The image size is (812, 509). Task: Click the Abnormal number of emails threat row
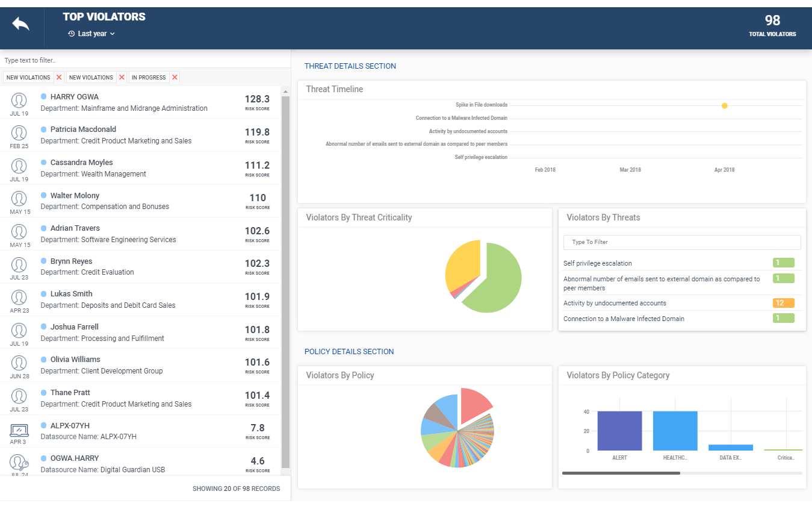[682, 284]
